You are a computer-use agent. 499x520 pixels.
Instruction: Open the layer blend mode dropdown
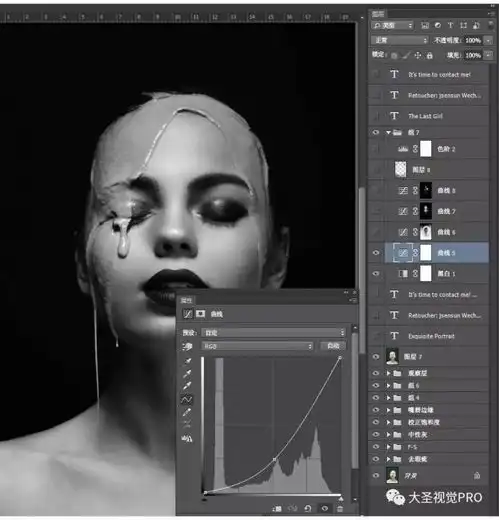[x=399, y=40]
